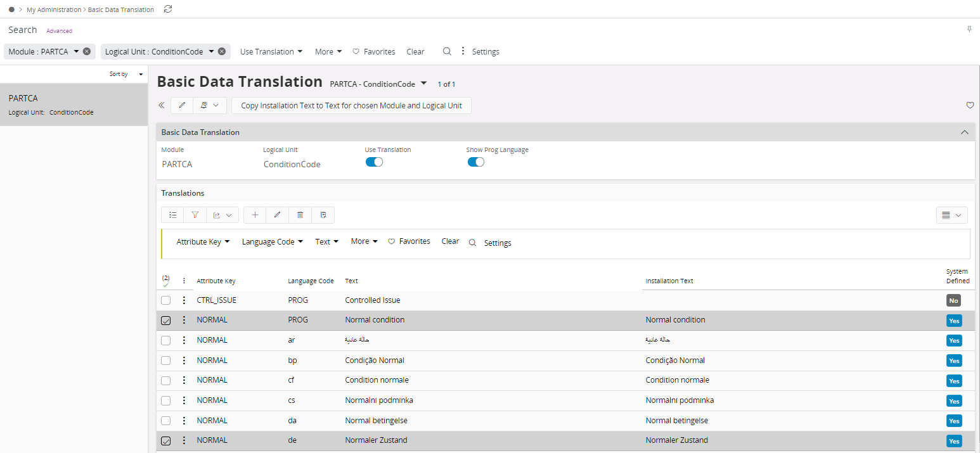The image size is (980, 453).
Task: Expand the PARTCA - ConditionCode record selector
Action: click(x=424, y=84)
